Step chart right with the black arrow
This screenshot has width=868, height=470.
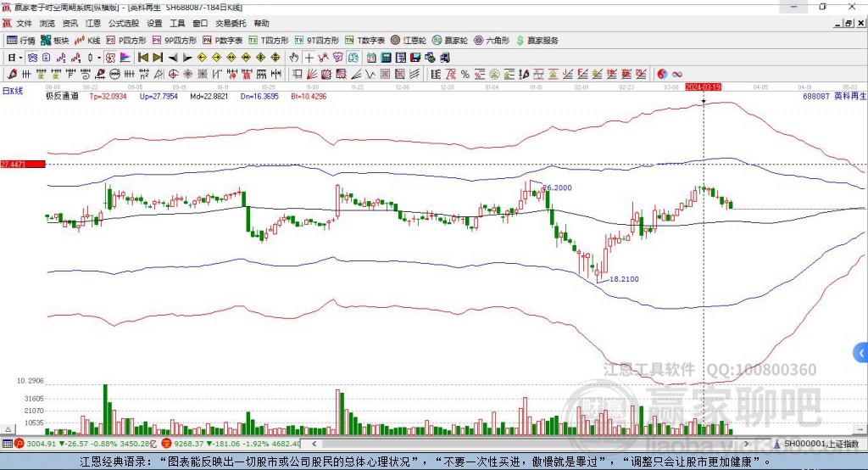[x=187, y=58]
